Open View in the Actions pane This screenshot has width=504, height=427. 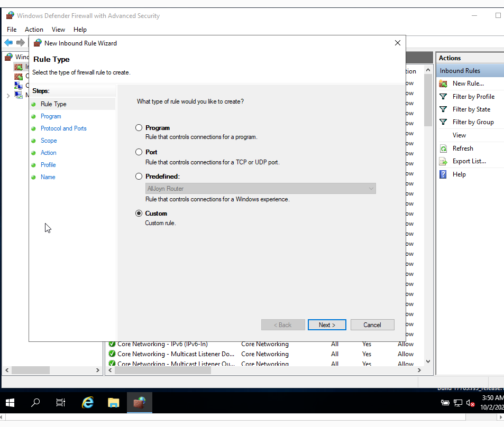point(459,135)
